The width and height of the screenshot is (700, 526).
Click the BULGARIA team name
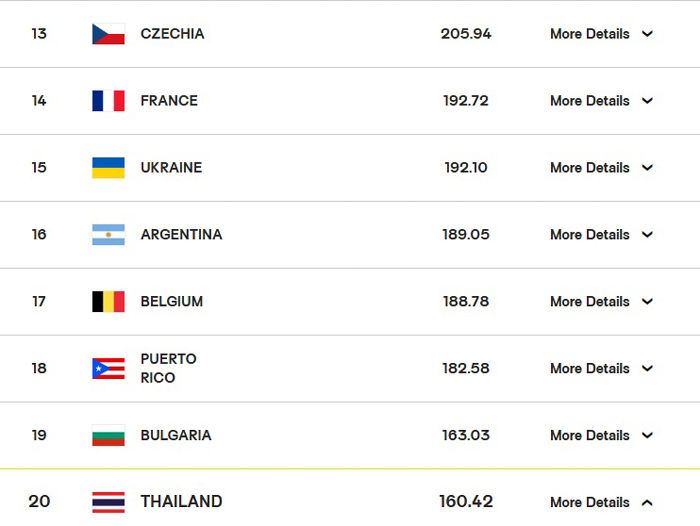pyautogui.click(x=176, y=436)
